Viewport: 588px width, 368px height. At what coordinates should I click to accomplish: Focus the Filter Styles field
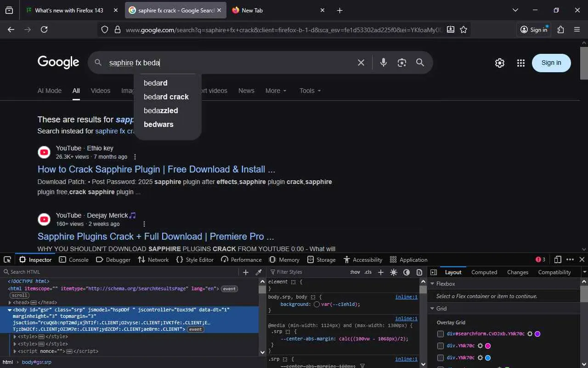click(x=308, y=272)
